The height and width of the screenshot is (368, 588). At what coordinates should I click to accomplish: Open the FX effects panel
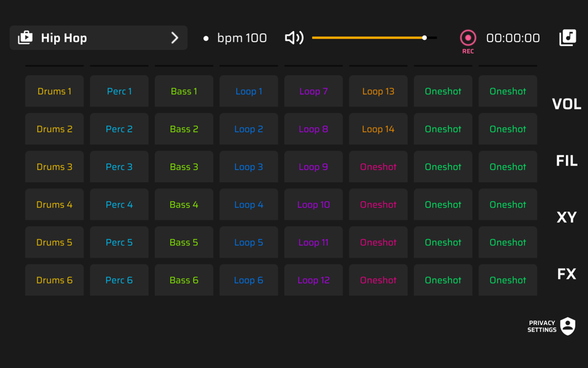pos(566,274)
